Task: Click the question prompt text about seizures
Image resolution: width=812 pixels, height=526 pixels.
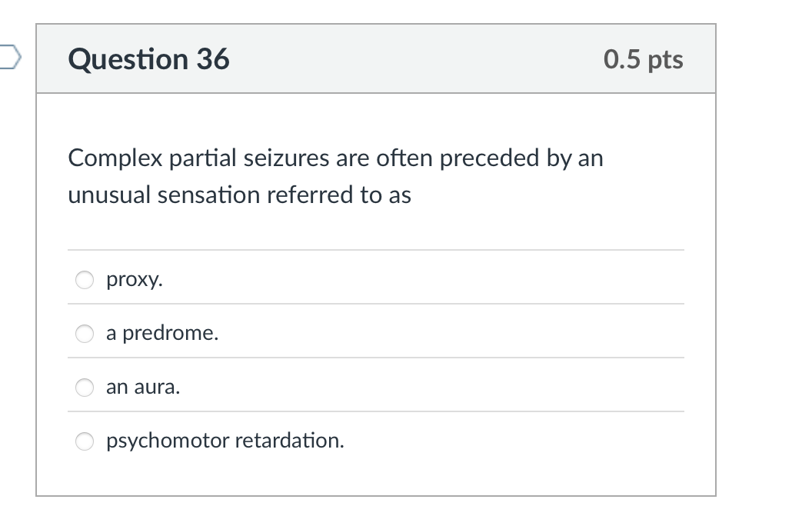Action: point(335,175)
